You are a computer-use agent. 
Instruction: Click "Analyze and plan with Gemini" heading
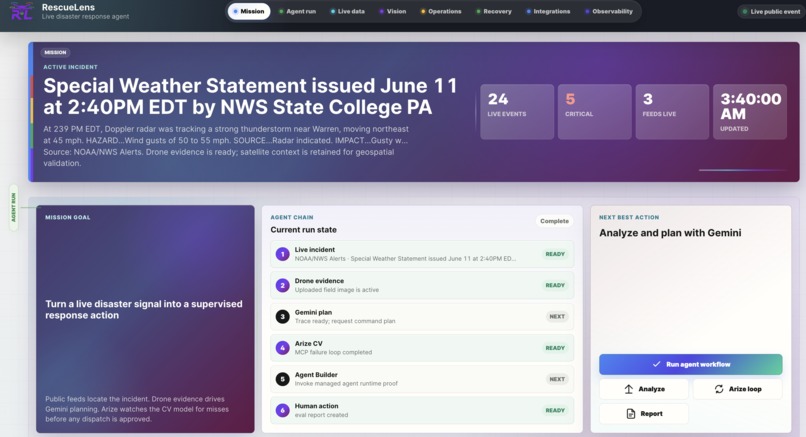point(670,233)
